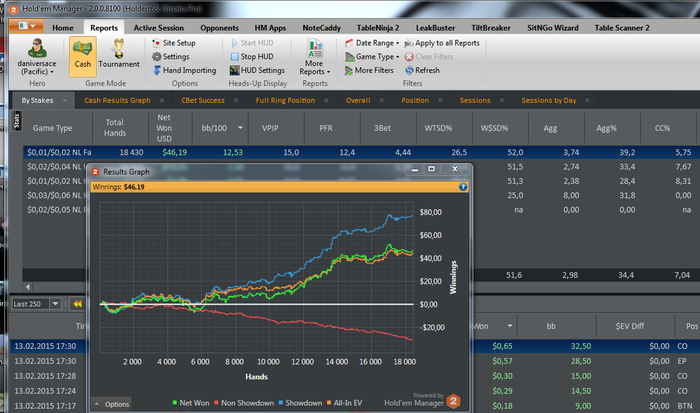The height and width of the screenshot is (413, 700).
Task: Toggle the Showdown legend series
Action: click(x=300, y=403)
